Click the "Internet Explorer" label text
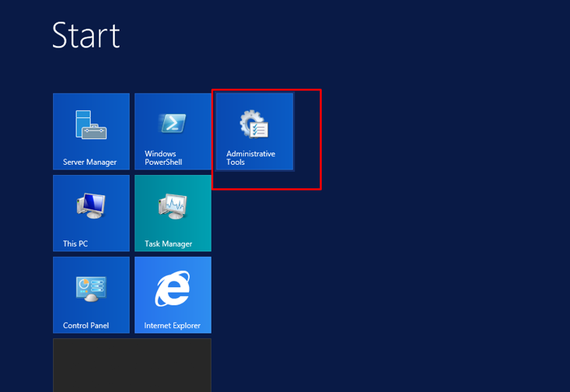The width and height of the screenshot is (570, 392). tap(172, 326)
